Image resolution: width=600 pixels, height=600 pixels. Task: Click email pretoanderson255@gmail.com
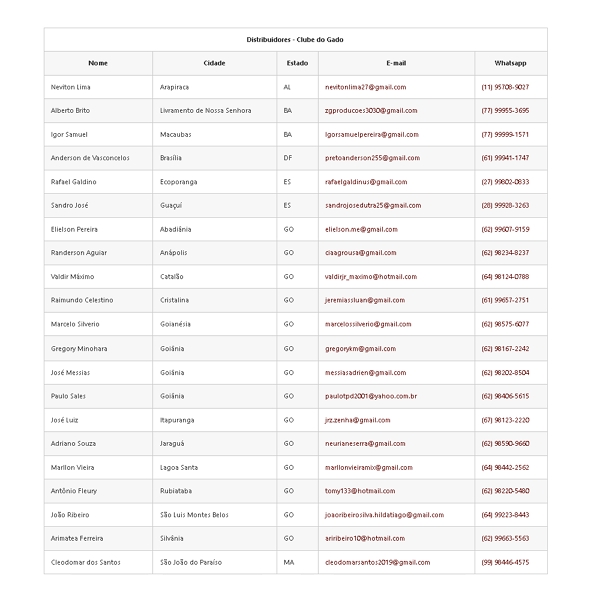point(372,158)
